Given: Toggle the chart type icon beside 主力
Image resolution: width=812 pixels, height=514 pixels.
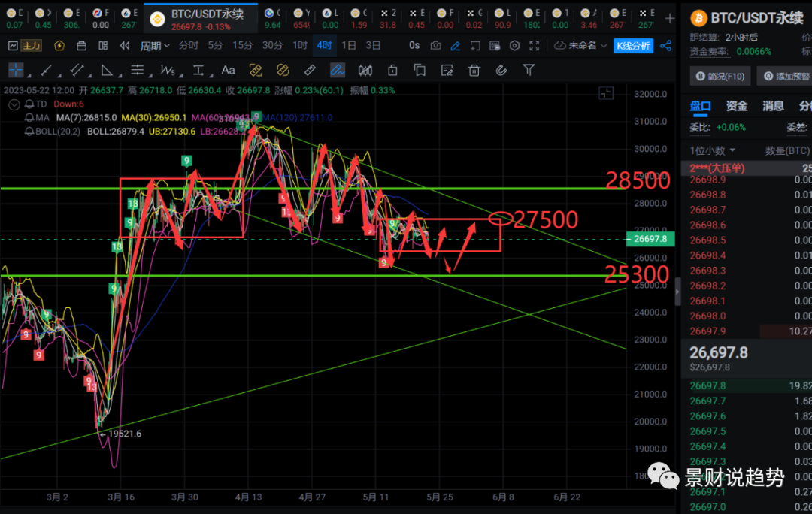Looking at the screenshot, I should [13, 46].
